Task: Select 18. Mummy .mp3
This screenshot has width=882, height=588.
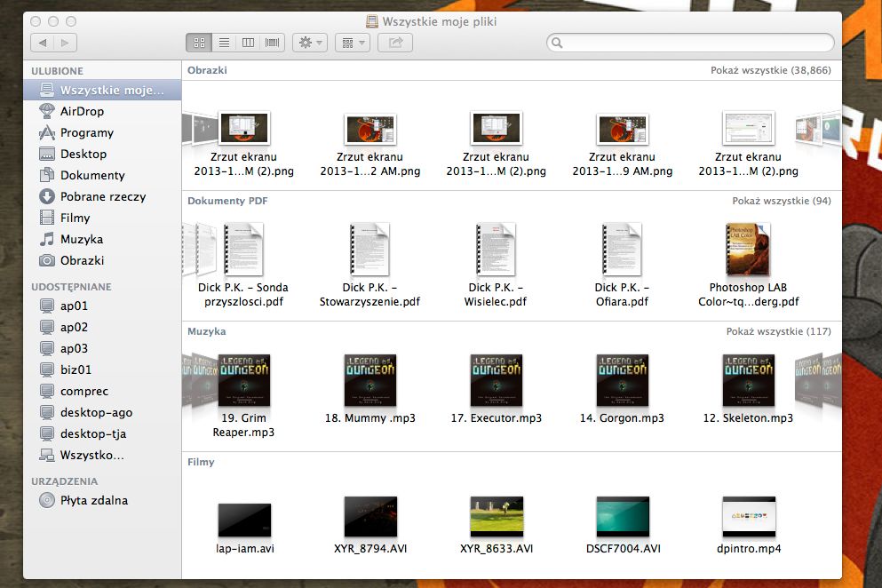Action: click(370, 389)
